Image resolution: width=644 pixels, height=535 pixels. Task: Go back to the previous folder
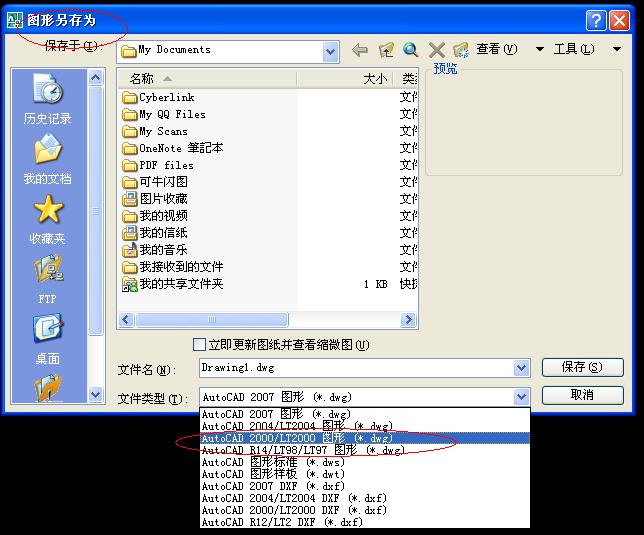pyautogui.click(x=360, y=50)
